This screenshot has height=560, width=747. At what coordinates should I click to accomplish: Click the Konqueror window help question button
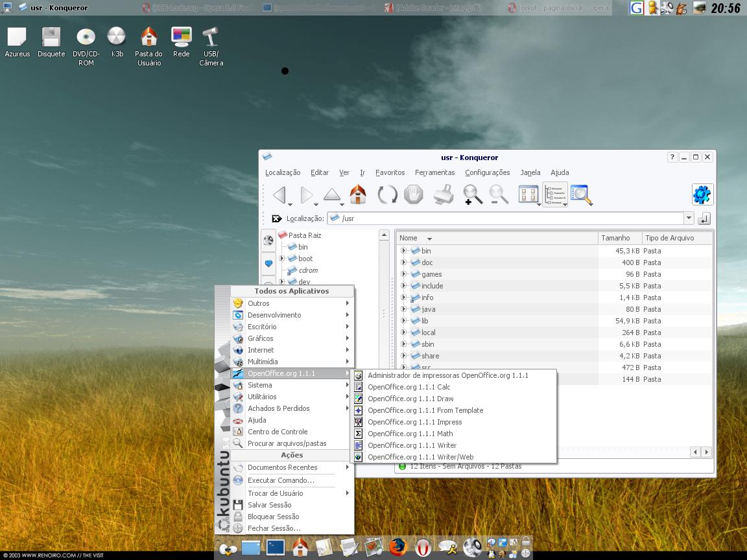672,157
